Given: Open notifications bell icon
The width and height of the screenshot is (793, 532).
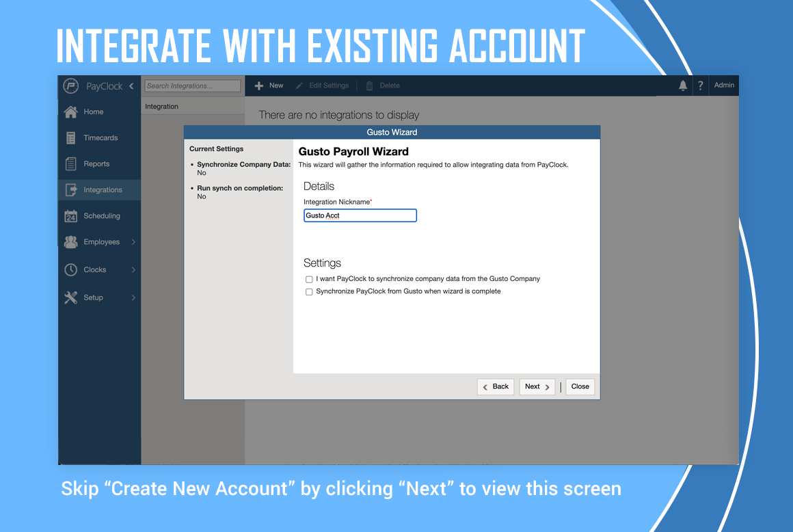Looking at the screenshot, I should coord(683,85).
